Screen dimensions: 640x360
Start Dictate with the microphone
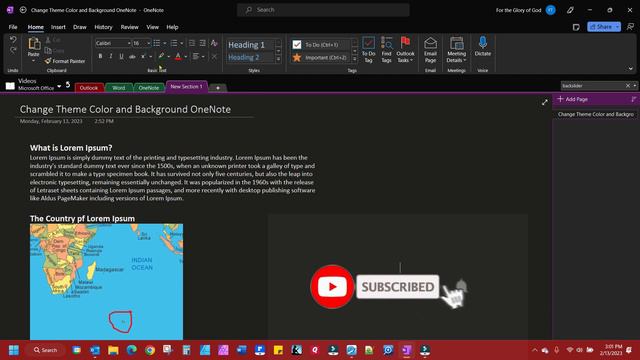click(x=482, y=46)
